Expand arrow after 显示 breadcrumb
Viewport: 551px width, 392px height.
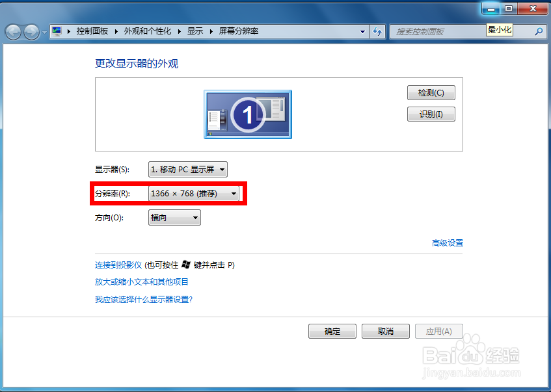[x=211, y=32]
